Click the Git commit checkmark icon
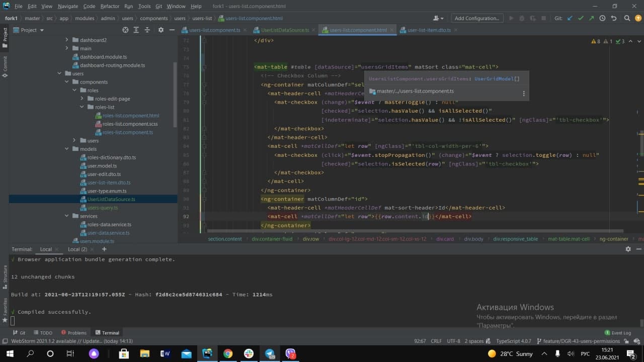Screen dimensions: 644x362 [581, 18]
